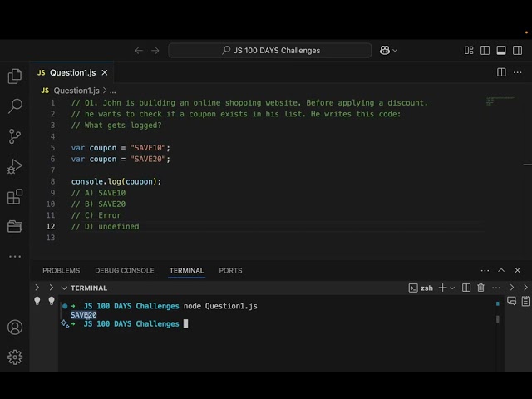Viewport: 532px width, 399px height.
Task: Click the "SAVE10" string on line 5
Action: point(148,148)
